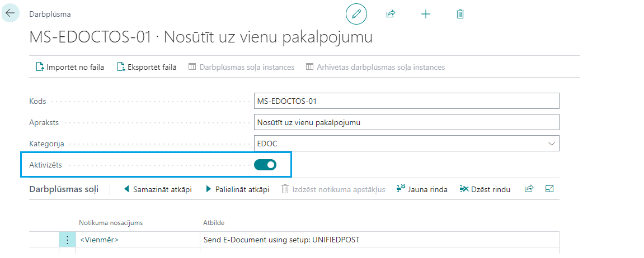Viewport: 644px width, 258px height.
Task: Click the plus icon to create new
Action: tap(425, 14)
